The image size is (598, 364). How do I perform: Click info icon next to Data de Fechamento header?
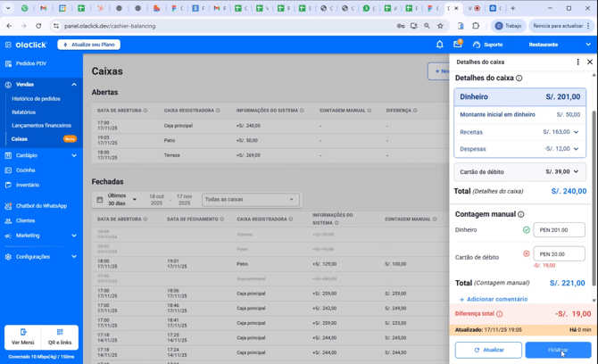point(222,219)
